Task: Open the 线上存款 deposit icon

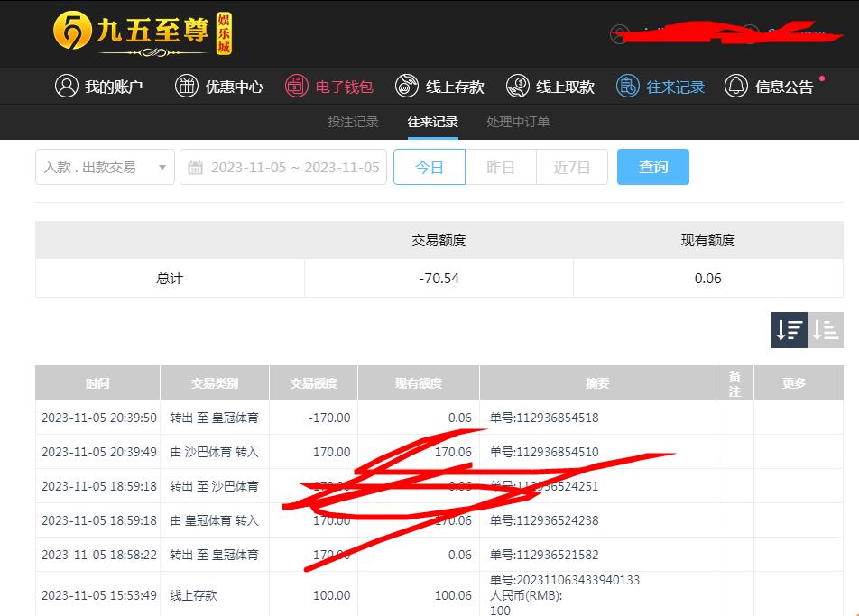Action: tap(406, 86)
